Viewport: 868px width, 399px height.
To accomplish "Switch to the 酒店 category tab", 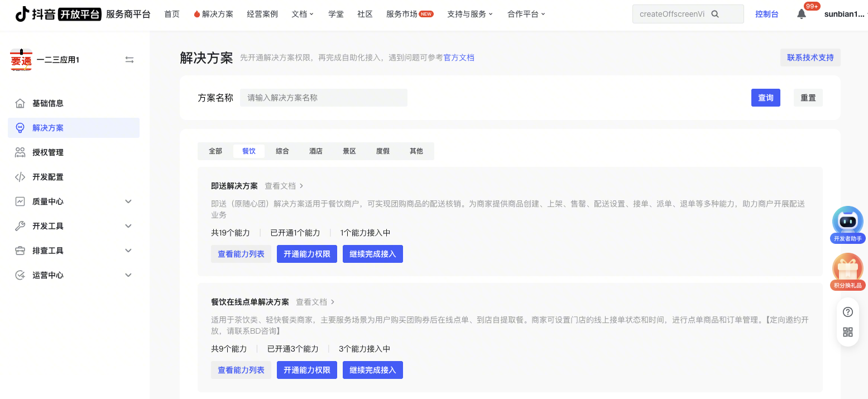I will pyautogui.click(x=316, y=151).
